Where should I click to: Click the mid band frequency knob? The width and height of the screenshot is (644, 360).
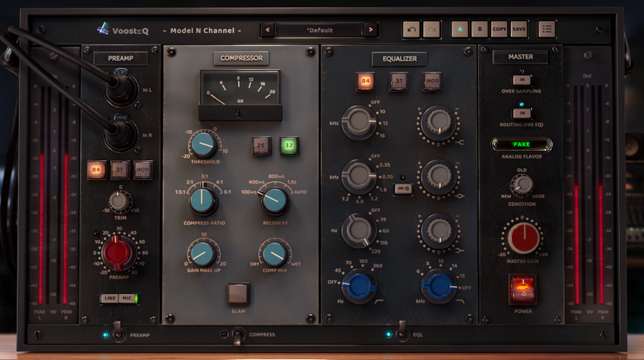(359, 176)
